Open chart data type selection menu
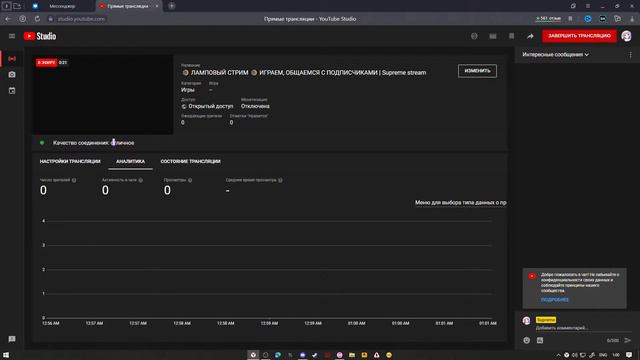 tap(460, 202)
